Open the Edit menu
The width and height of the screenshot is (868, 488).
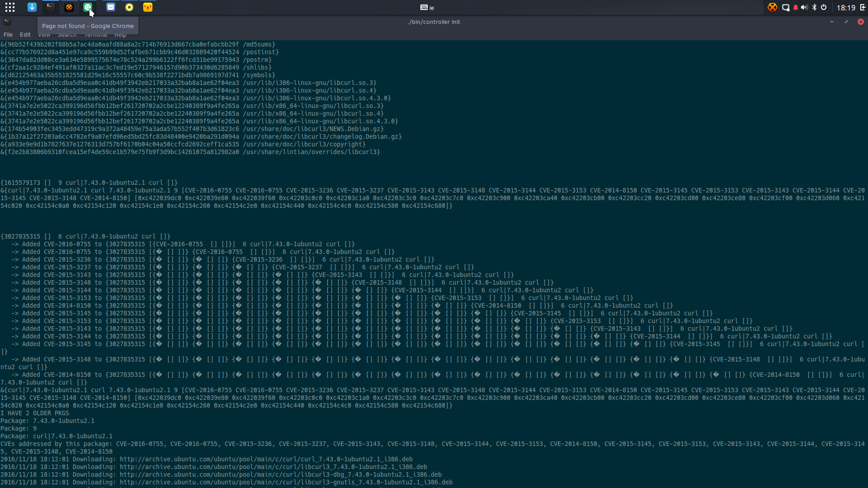click(25, 35)
